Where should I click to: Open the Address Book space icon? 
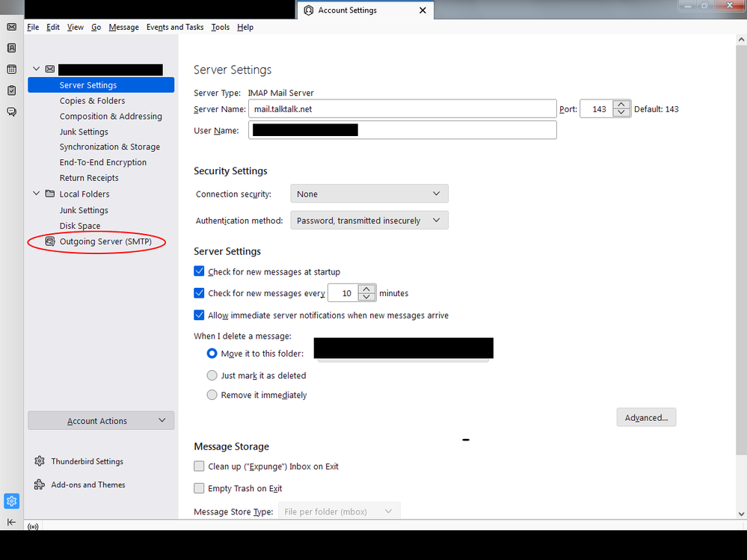coord(11,48)
